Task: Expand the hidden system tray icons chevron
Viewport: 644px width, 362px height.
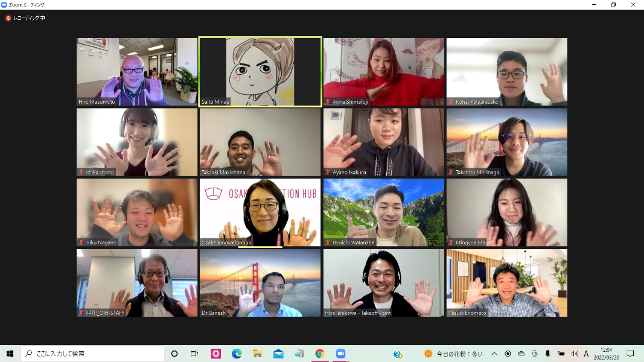Action: (x=494, y=354)
